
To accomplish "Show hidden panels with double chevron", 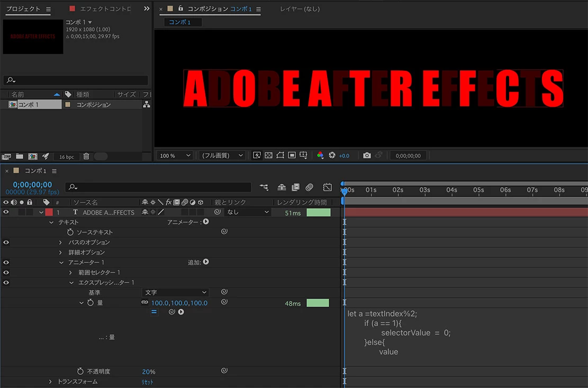I will coord(147,8).
